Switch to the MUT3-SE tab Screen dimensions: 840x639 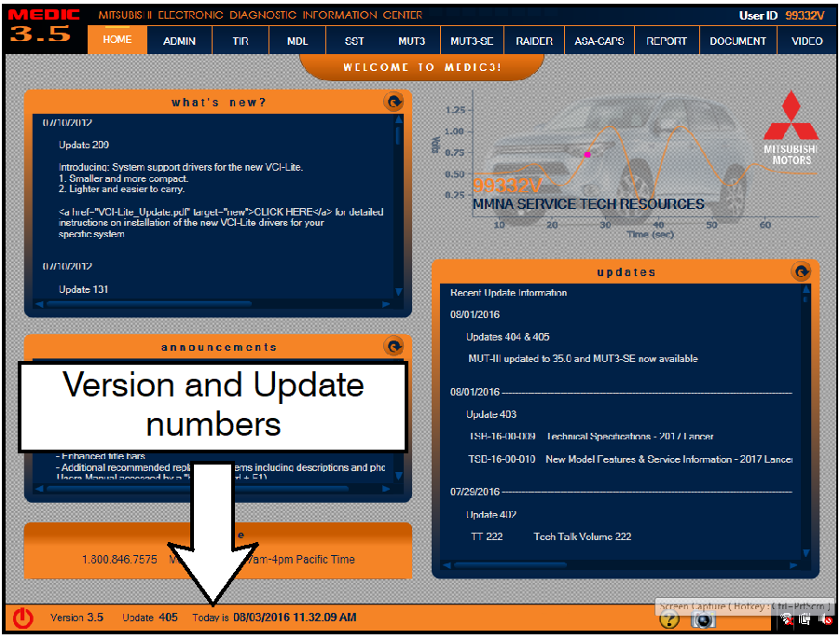pos(472,41)
